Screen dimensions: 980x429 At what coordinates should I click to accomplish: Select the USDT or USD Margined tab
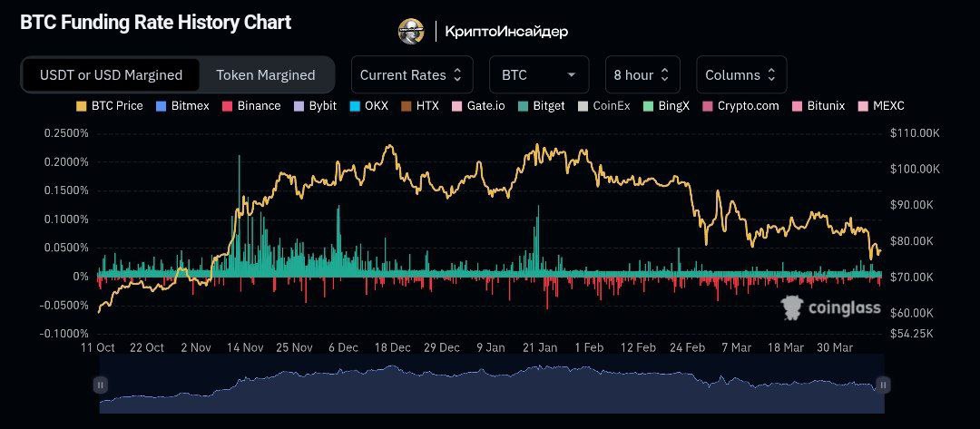point(112,75)
